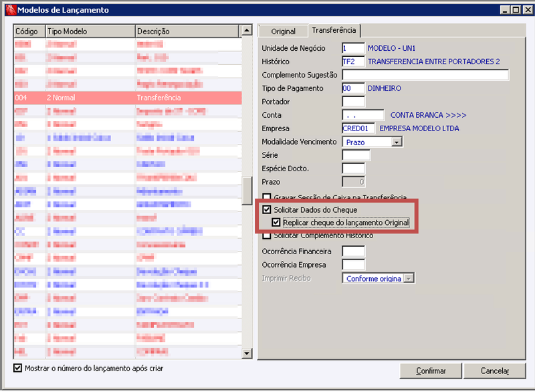Screen dimensions: 535x392
Task: Click the scroll down arrow of the model list
Action: point(247,353)
